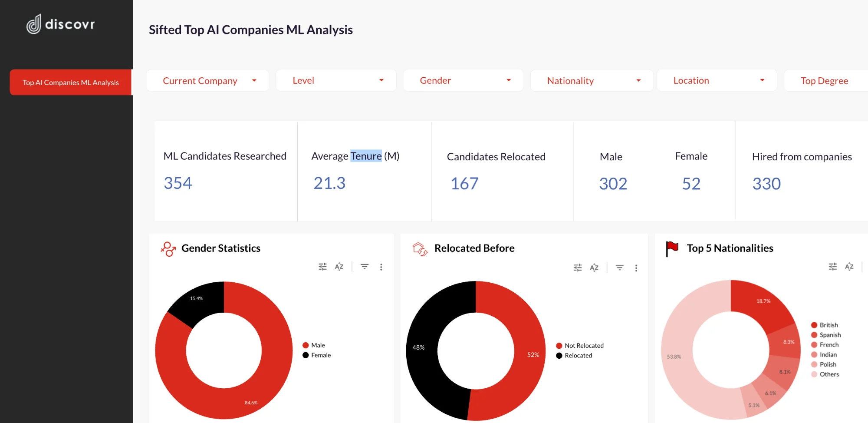Click the ML Candidates Researched count 354
Image resolution: width=868 pixels, height=423 pixels.
tap(178, 183)
